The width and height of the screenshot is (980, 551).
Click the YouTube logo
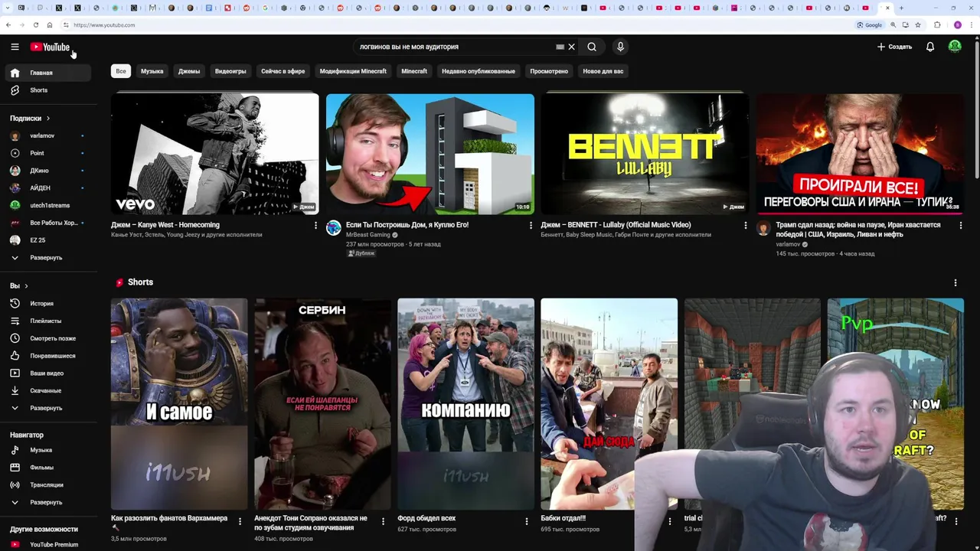pos(50,47)
